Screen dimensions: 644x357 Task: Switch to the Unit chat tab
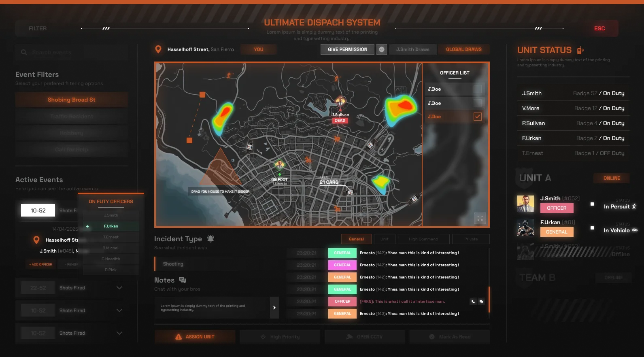(x=385, y=239)
